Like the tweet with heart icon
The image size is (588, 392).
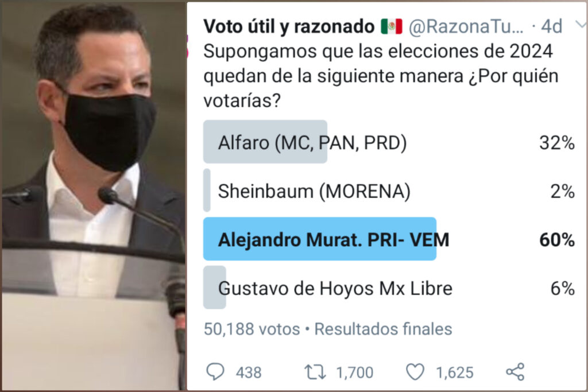point(415,372)
